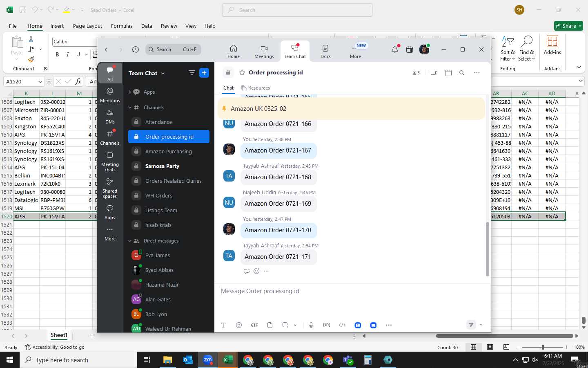Open Windows Start menu

tap(10, 360)
